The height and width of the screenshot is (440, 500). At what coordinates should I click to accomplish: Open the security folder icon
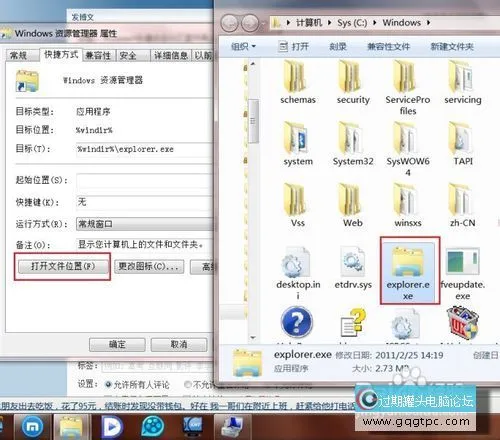click(350, 77)
